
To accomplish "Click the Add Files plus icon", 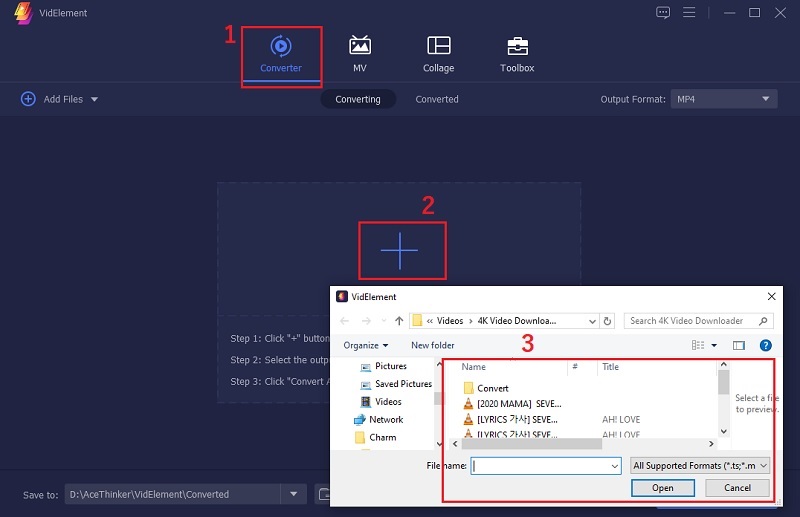I will pyautogui.click(x=28, y=99).
